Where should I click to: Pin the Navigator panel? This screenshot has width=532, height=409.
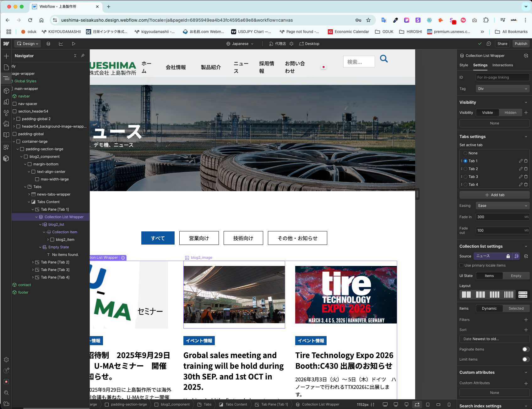83,56
